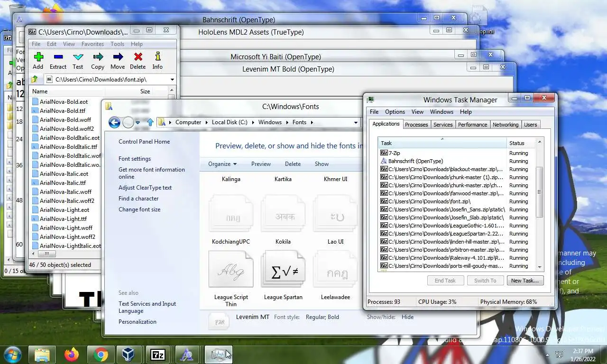Screen dimensions: 607x364
Task: Switch to the Services tab
Action: coord(443,125)
